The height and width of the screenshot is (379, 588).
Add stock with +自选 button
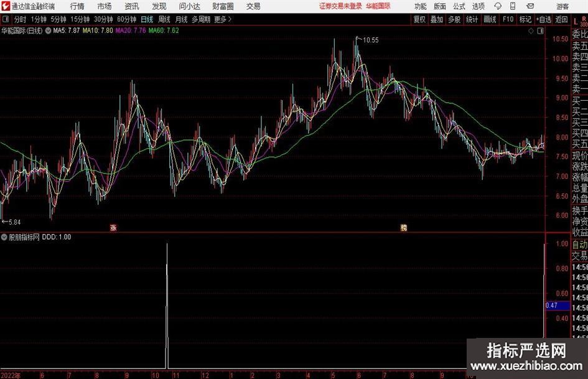point(544,19)
